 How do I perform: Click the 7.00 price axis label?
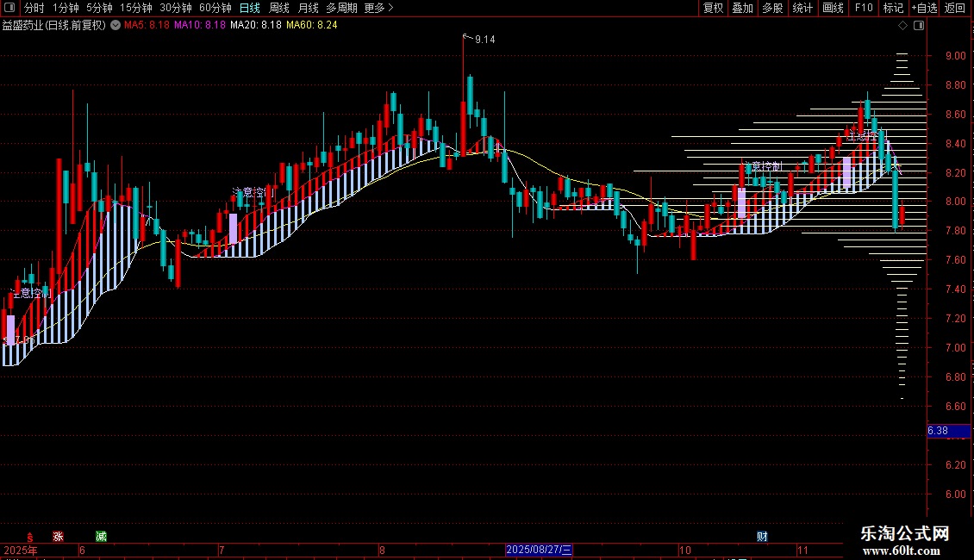click(x=956, y=348)
